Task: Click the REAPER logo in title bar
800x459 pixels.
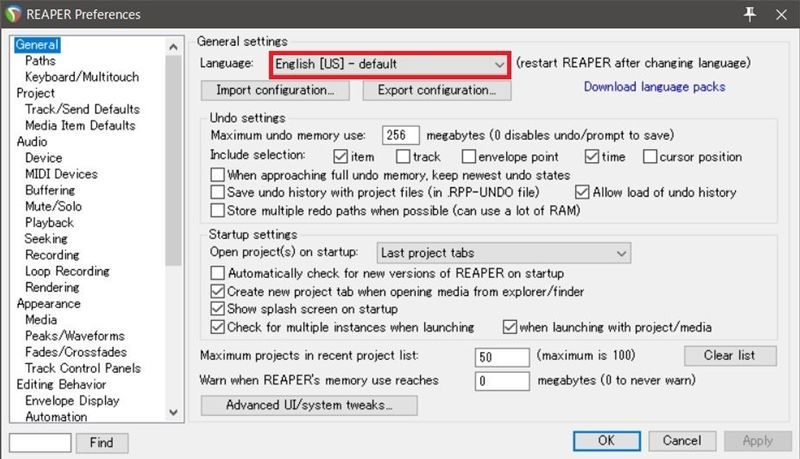Action: point(13,14)
